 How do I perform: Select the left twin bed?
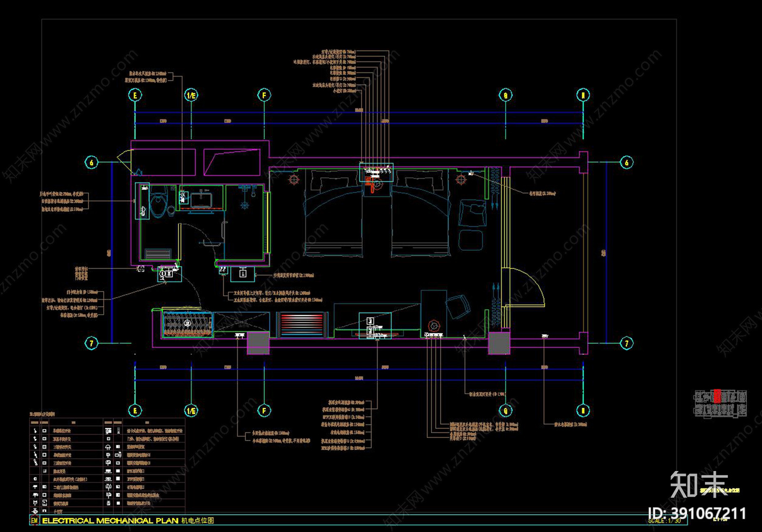(333, 213)
